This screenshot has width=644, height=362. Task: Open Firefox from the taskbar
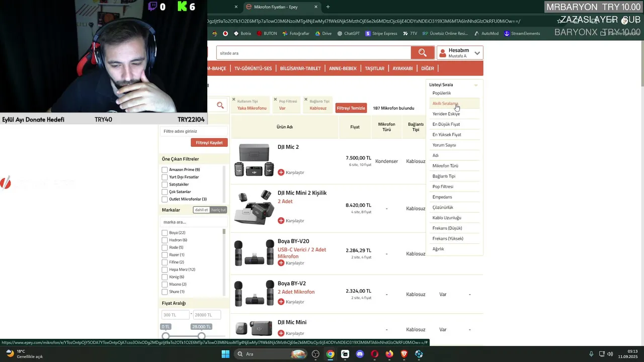click(x=389, y=354)
